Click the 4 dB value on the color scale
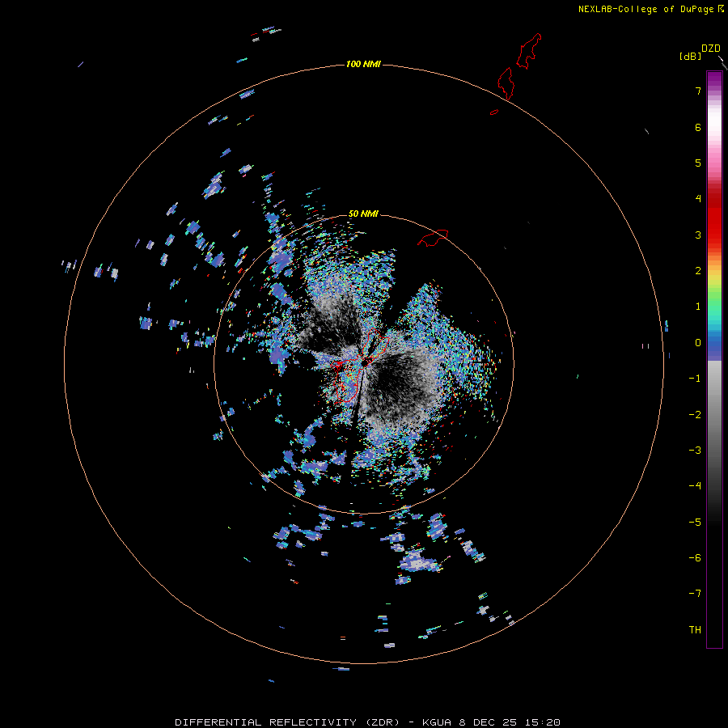This screenshot has width=728, height=728. click(698, 199)
